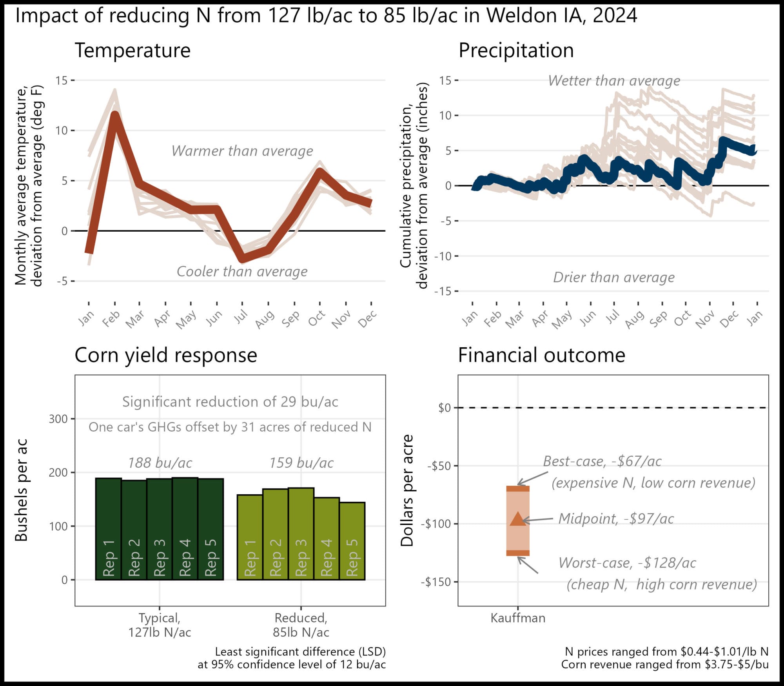Image resolution: width=784 pixels, height=686 pixels.
Task: Click the Financial outcome heading
Action: tap(541, 355)
